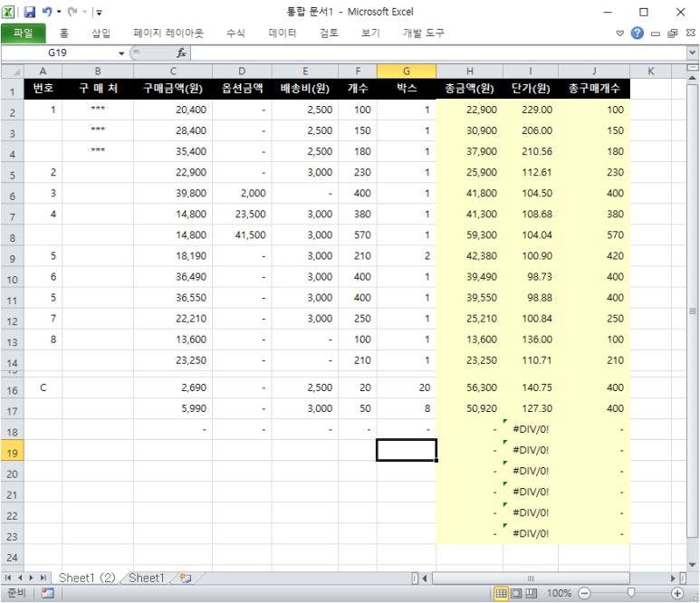The image size is (700, 603).
Task: Select column C header
Action: click(173, 72)
